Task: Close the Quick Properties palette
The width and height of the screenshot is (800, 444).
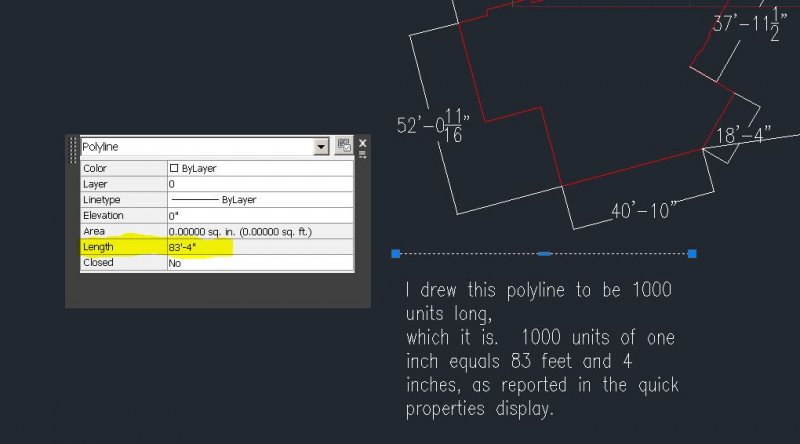Action: click(x=362, y=143)
